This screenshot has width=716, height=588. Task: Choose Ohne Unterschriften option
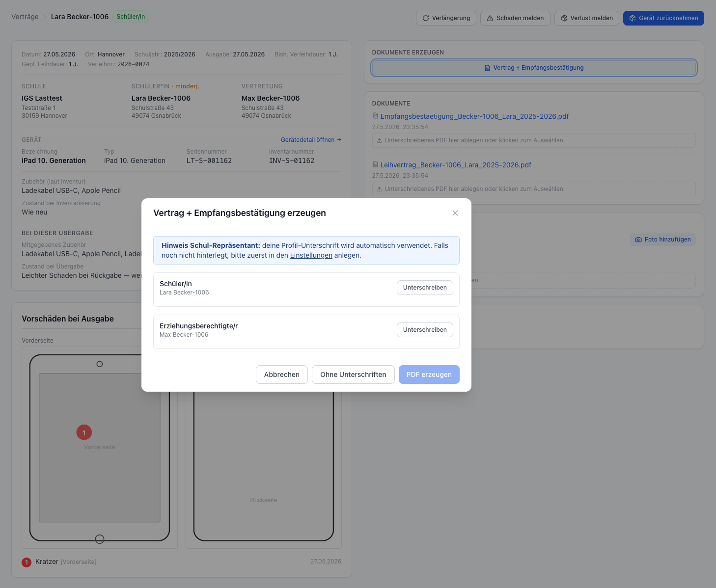tap(353, 374)
